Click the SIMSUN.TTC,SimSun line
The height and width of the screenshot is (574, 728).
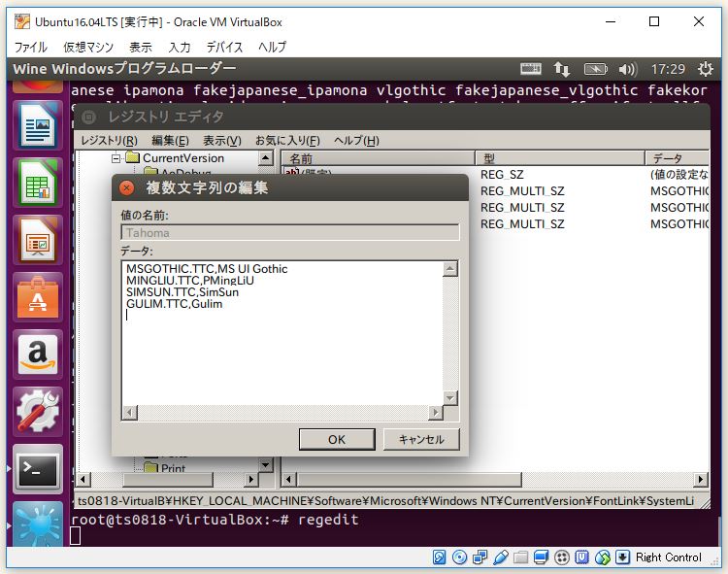tap(182, 292)
